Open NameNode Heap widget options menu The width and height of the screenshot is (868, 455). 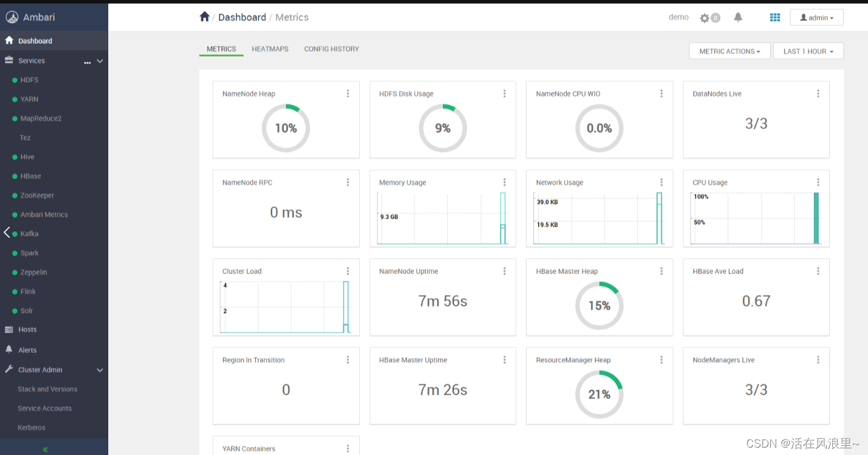coord(348,94)
